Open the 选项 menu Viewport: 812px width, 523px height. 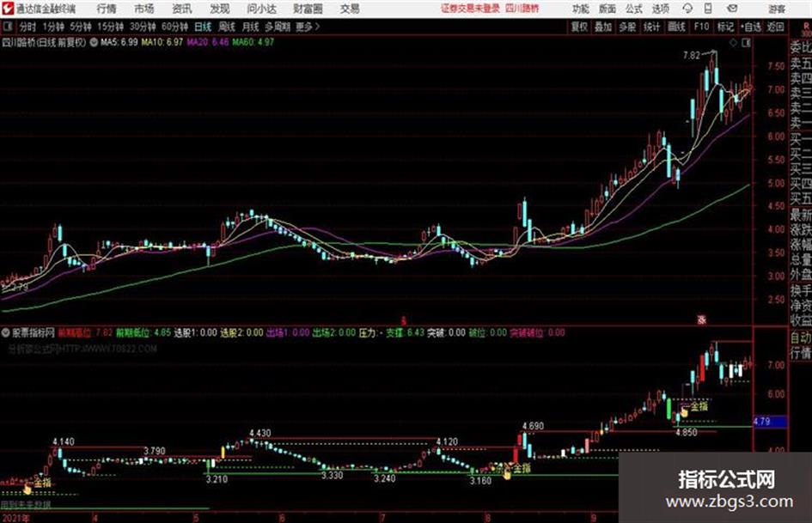click(x=660, y=9)
